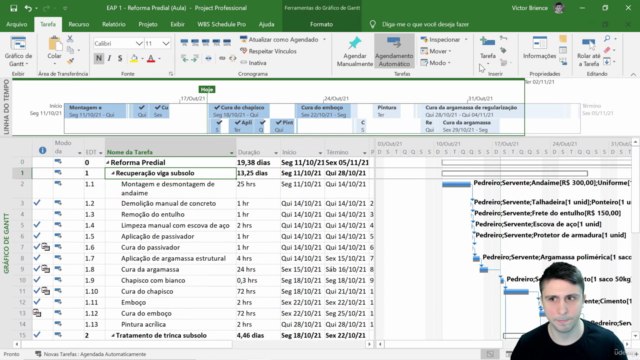
Task: Click the Outdent task green arrow
Action: (x=185, y=59)
